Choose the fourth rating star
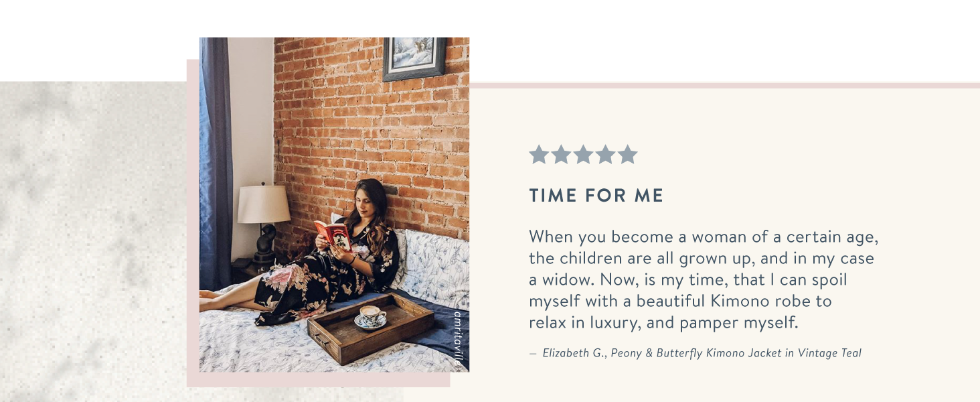The image size is (980, 402). point(605,155)
